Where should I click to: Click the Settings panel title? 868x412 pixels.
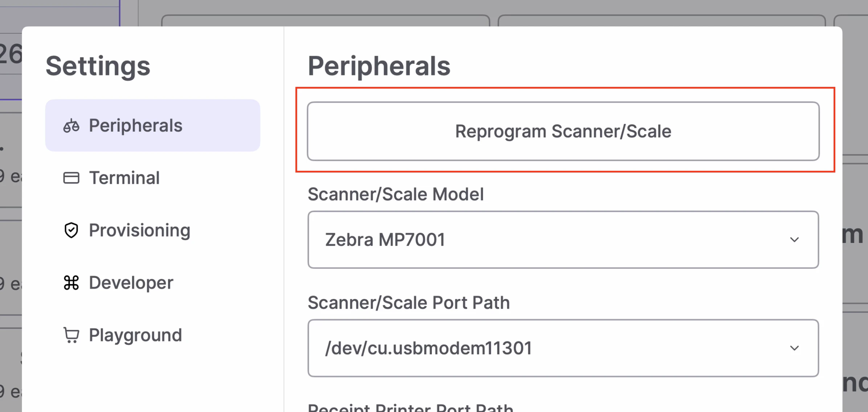coord(98,66)
